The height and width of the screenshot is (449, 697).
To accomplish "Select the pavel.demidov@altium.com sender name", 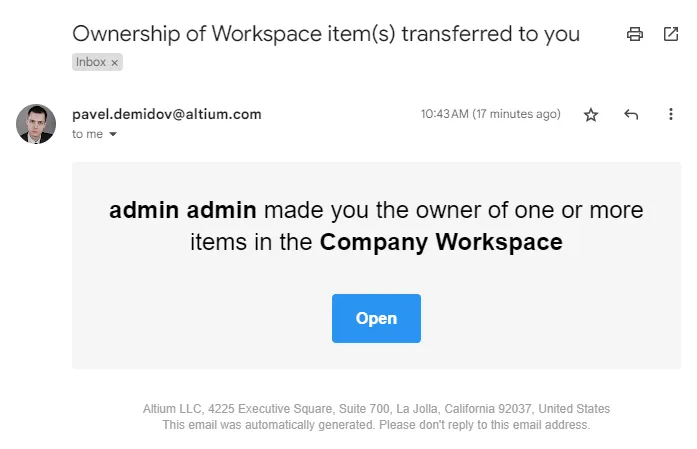I will (167, 114).
